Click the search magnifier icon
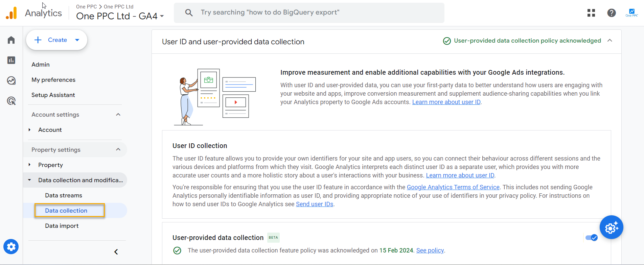644x265 pixels. tap(189, 13)
